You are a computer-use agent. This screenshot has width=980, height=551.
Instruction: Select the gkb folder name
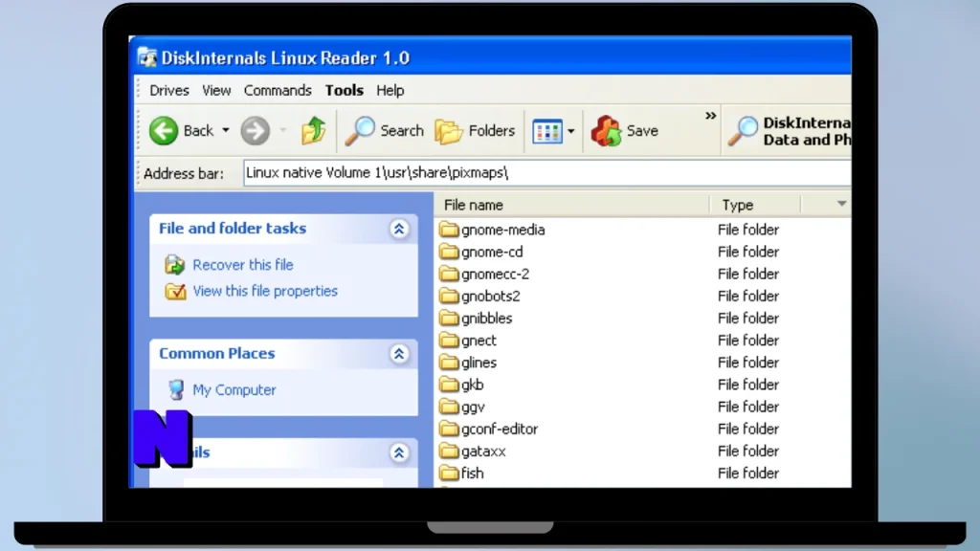tap(473, 385)
